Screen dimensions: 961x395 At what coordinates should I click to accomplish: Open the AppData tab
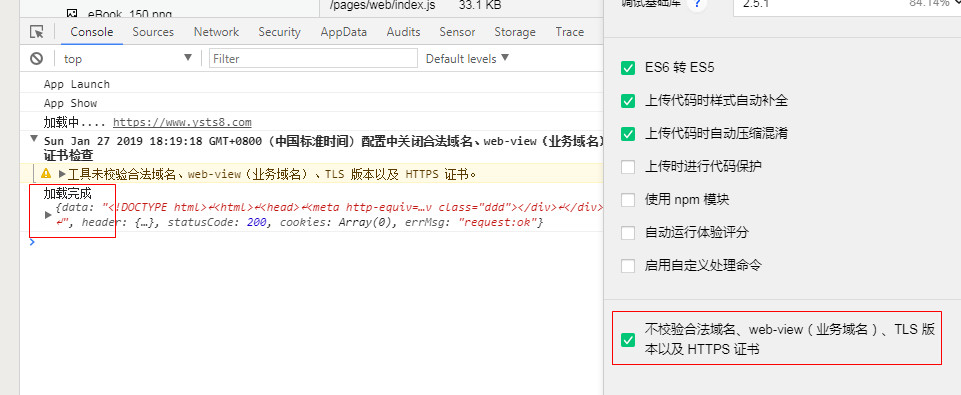(344, 32)
